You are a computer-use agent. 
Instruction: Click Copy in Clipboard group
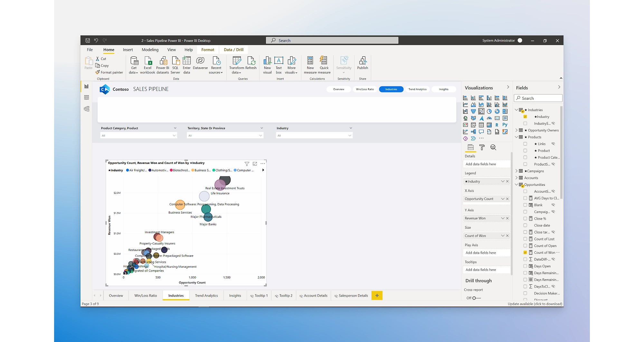(102, 66)
